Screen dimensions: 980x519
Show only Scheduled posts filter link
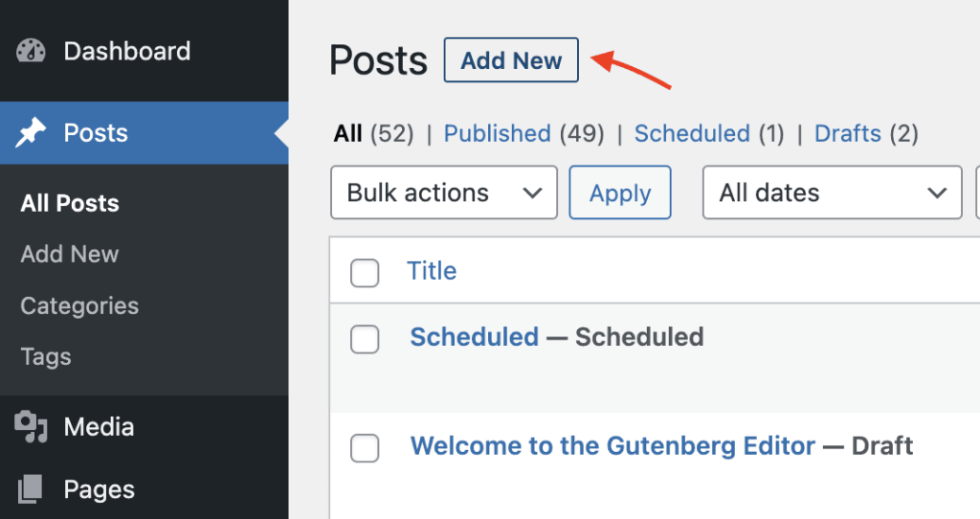click(691, 134)
